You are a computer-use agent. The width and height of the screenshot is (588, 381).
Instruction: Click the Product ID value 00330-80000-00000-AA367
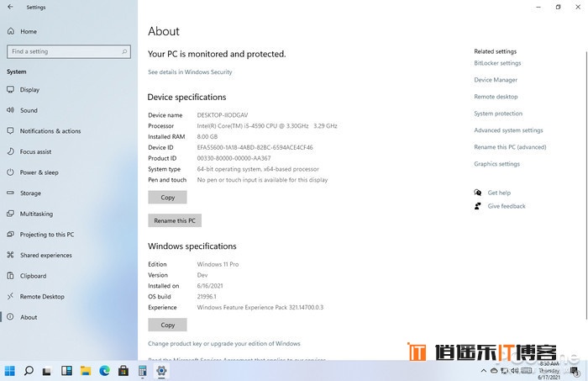click(x=234, y=158)
